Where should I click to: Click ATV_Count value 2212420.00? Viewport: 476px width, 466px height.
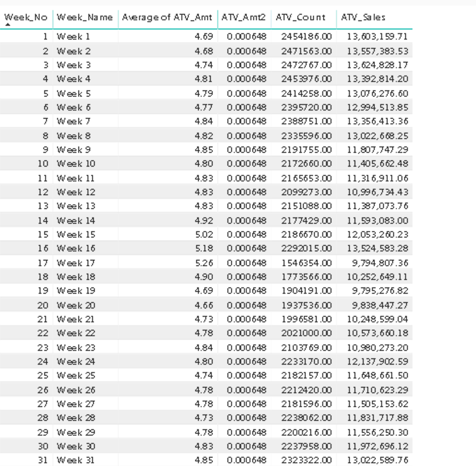coord(306,390)
